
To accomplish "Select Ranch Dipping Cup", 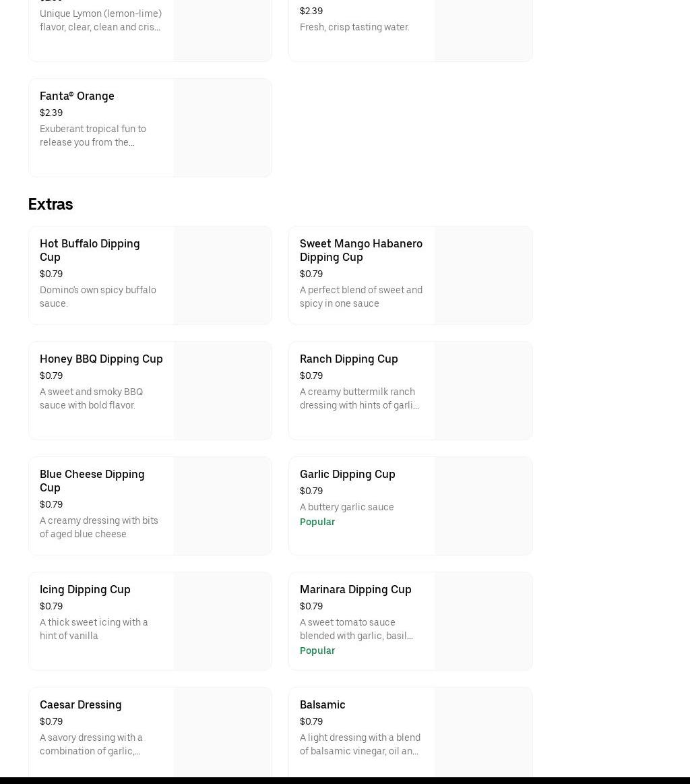I will tap(411, 390).
